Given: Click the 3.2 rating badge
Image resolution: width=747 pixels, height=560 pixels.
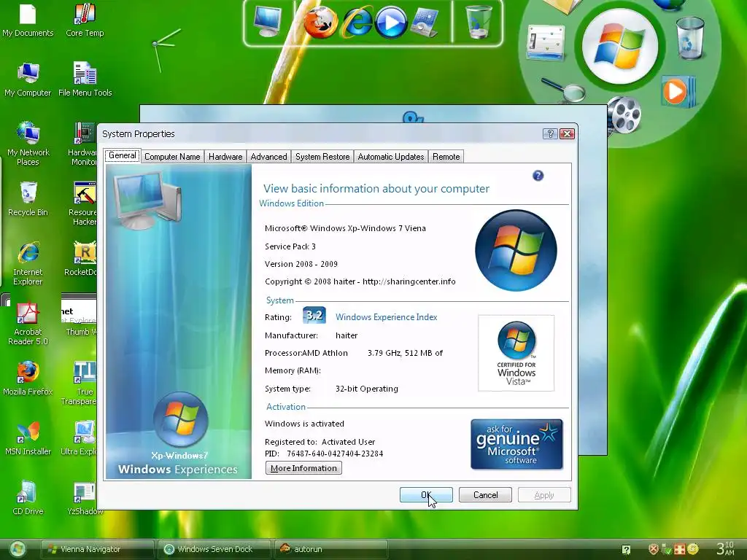Looking at the screenshot, I should pos(314,315).
